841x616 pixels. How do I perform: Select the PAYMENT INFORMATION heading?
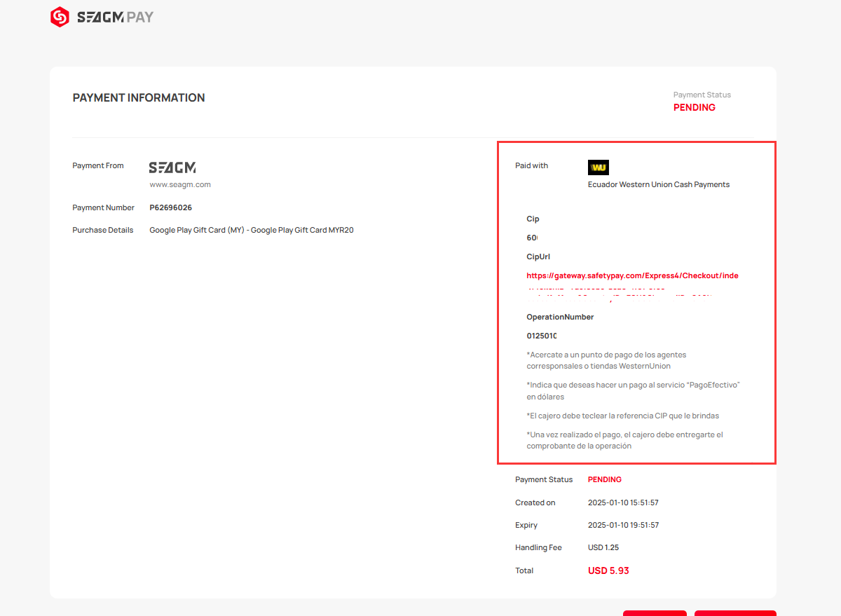139,98
